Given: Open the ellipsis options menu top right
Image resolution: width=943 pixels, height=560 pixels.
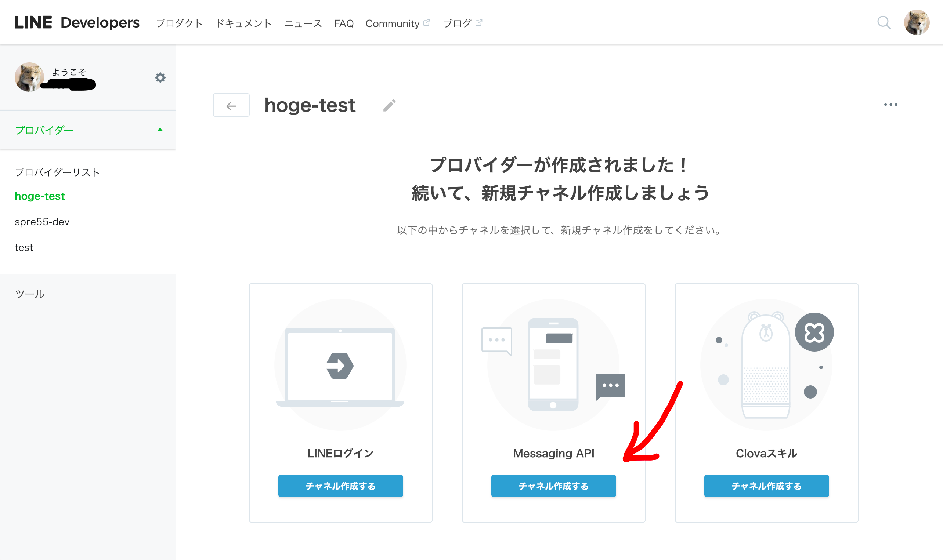Looking at the screenshot, I should (891, 105).
